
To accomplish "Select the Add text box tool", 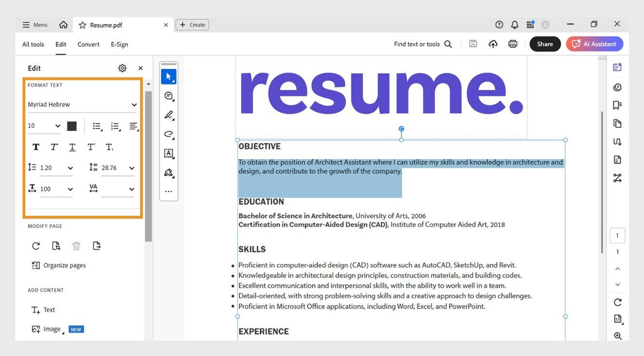I will (x=168, y=153).
